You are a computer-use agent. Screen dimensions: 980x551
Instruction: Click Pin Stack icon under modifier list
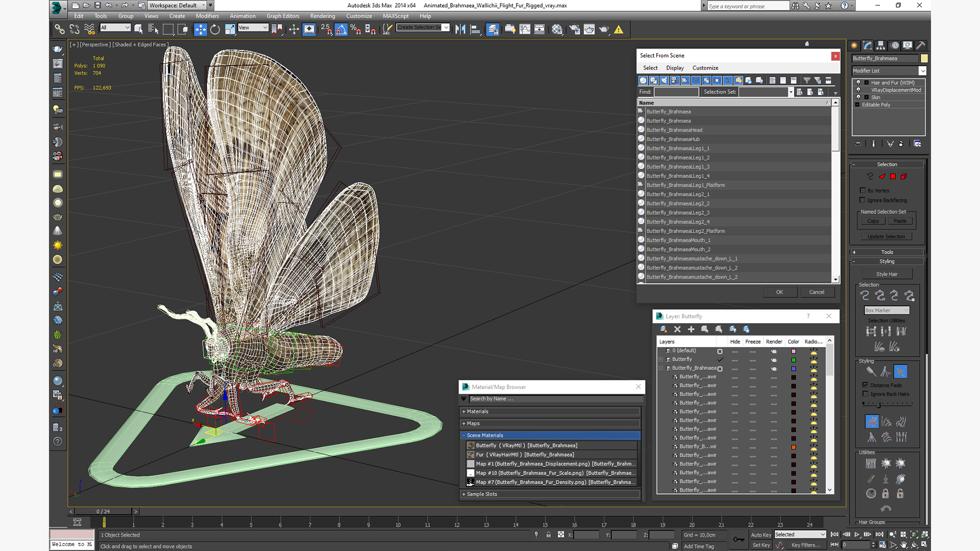click(x=858, y=144)
